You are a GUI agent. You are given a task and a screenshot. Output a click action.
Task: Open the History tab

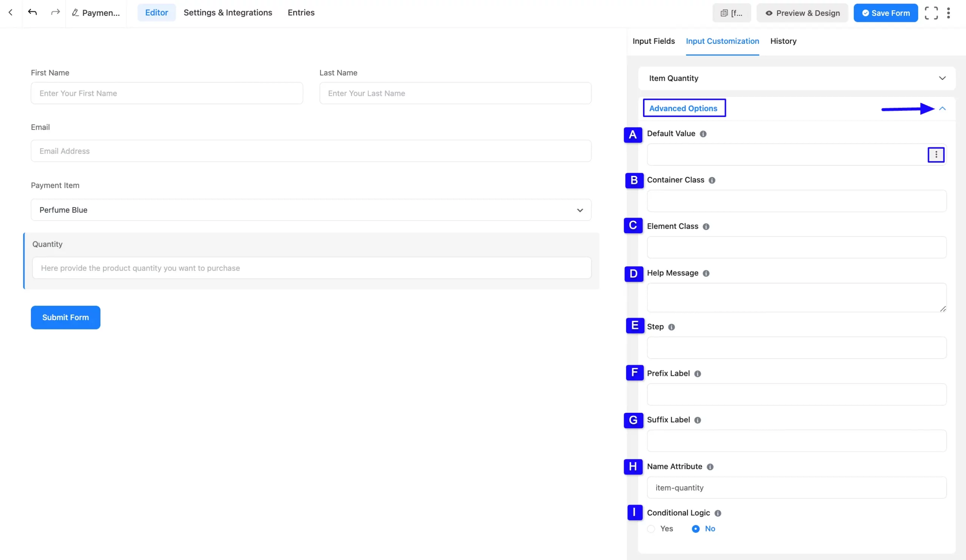(783, 41)
